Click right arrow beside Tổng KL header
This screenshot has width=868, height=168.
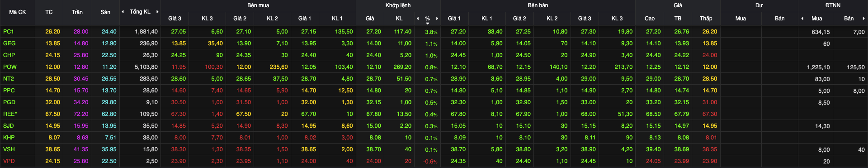pos(157,12)
